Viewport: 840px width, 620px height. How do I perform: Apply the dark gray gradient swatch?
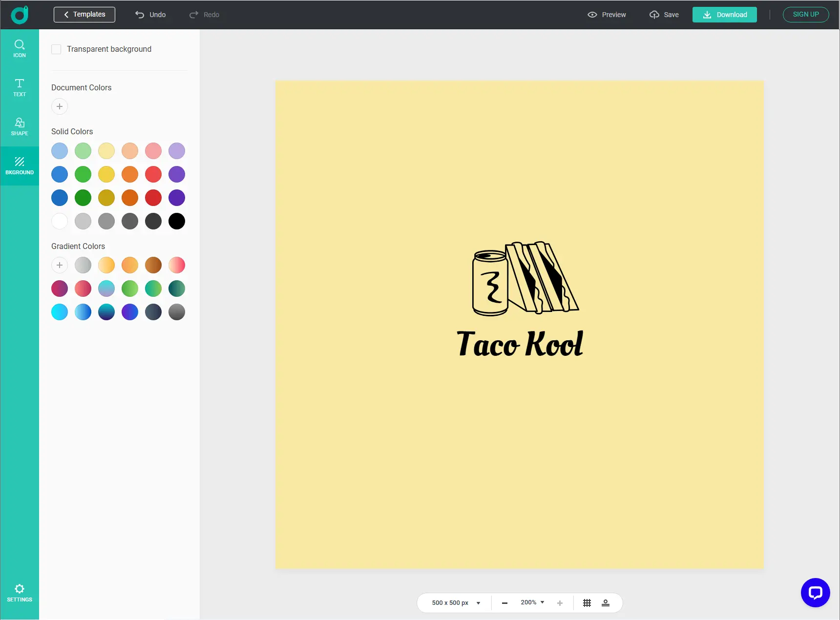(x=177, y=312)
